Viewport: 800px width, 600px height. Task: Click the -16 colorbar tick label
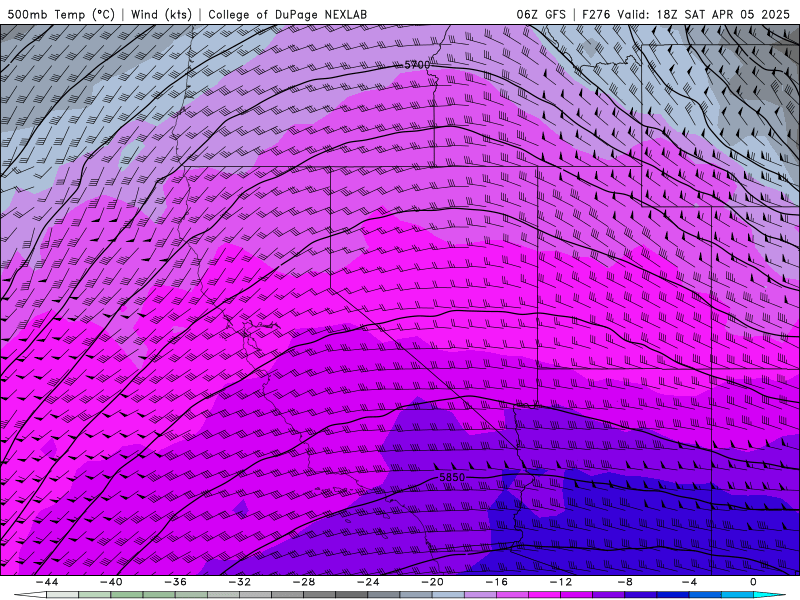pos(497,582)
